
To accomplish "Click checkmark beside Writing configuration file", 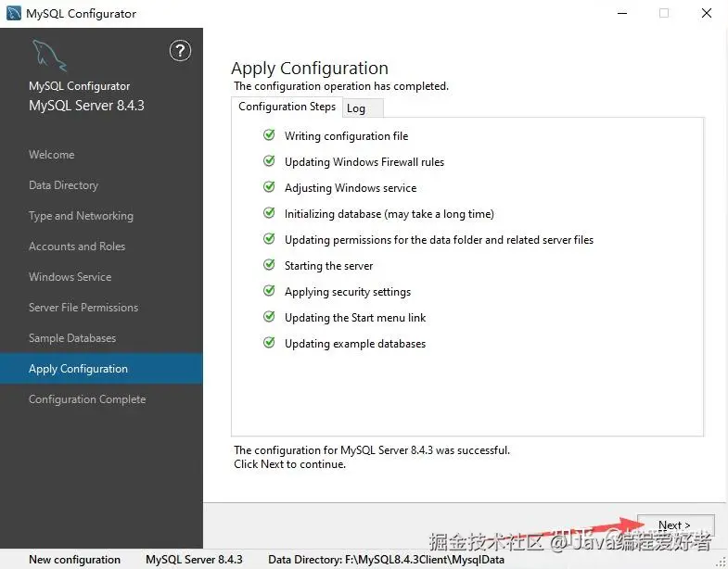I will tap(269, 135).
